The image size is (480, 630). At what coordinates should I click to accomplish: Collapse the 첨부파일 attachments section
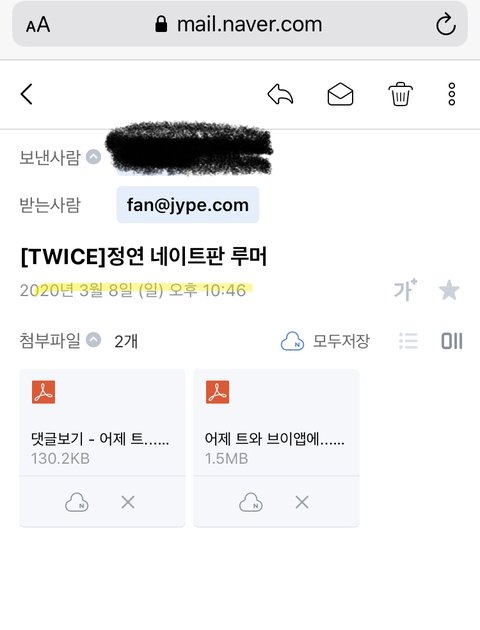point(94,340)
